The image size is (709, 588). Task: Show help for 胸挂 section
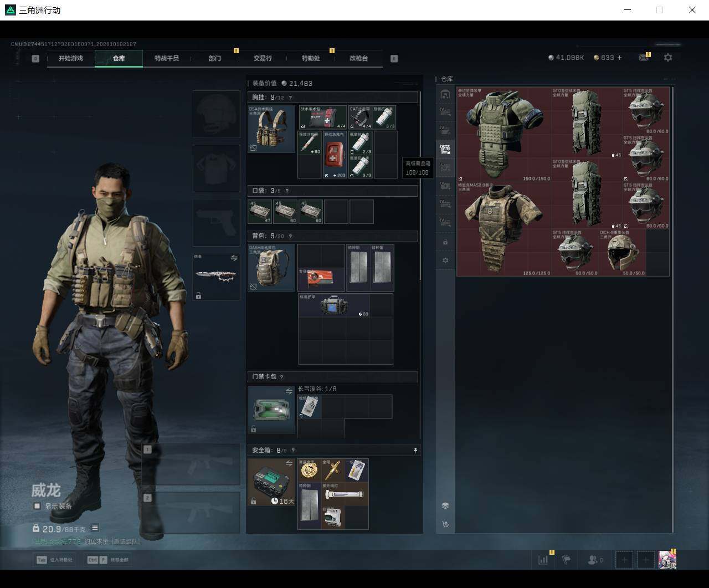click(x=290, y=98)
